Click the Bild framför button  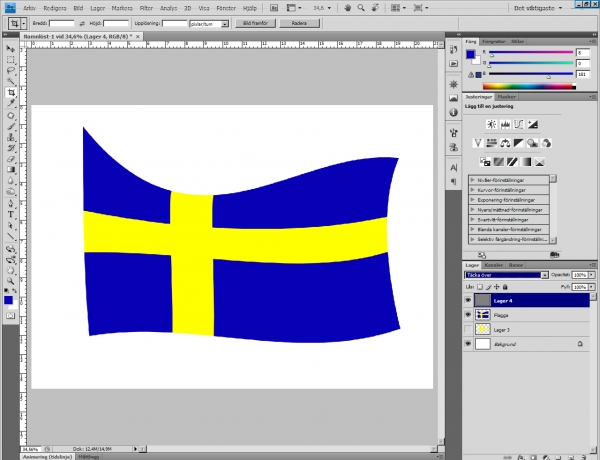pyautogui.click(x=255, y=23)
